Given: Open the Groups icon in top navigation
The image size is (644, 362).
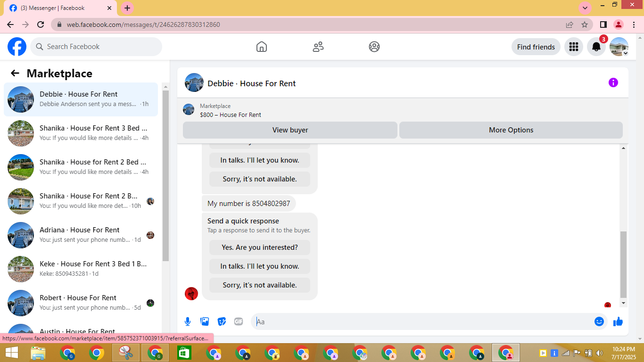Looking at the screenshot, I should [x=374, y=47].
